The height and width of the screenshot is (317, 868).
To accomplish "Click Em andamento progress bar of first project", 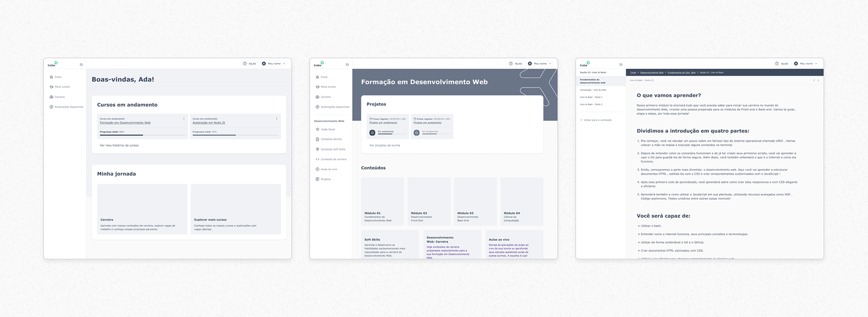I will (392, 134).
